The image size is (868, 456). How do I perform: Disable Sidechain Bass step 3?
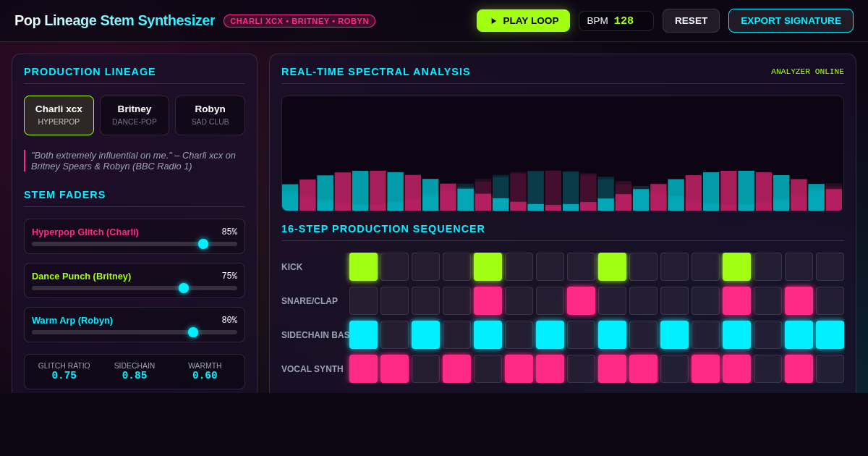[x=425, y=334]
